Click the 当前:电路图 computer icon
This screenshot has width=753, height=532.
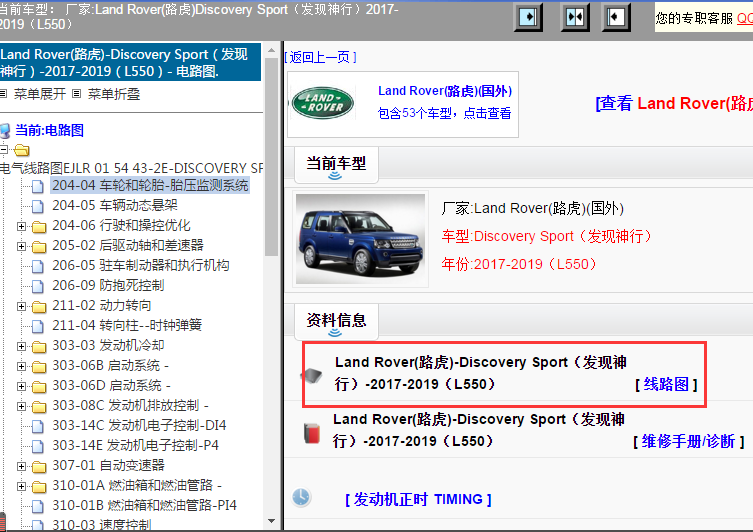(x=5, y=131)
